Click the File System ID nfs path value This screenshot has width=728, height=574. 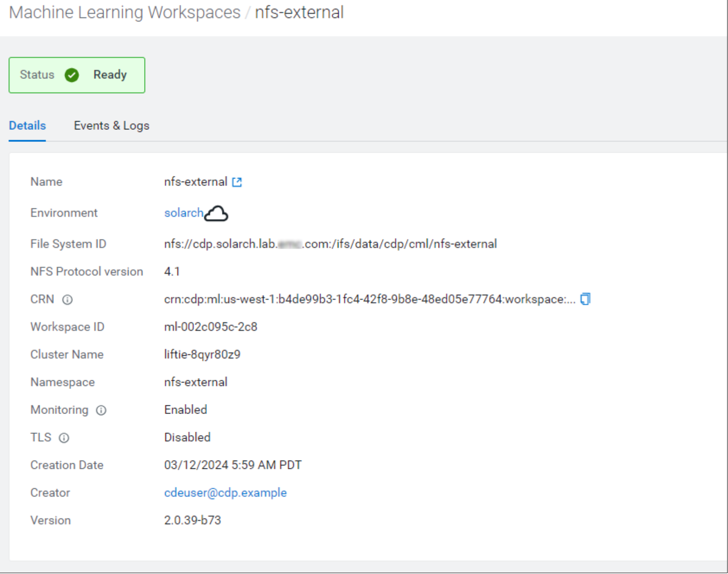(x=330, y=244)
